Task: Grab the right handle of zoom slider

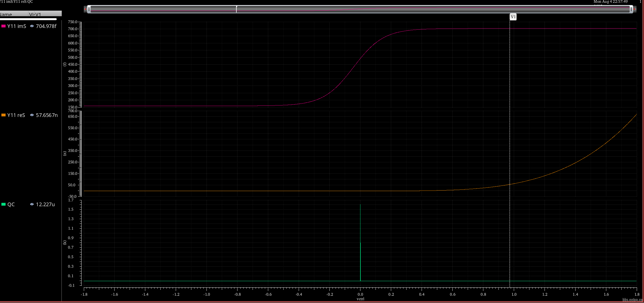Action: pos(631,9)
